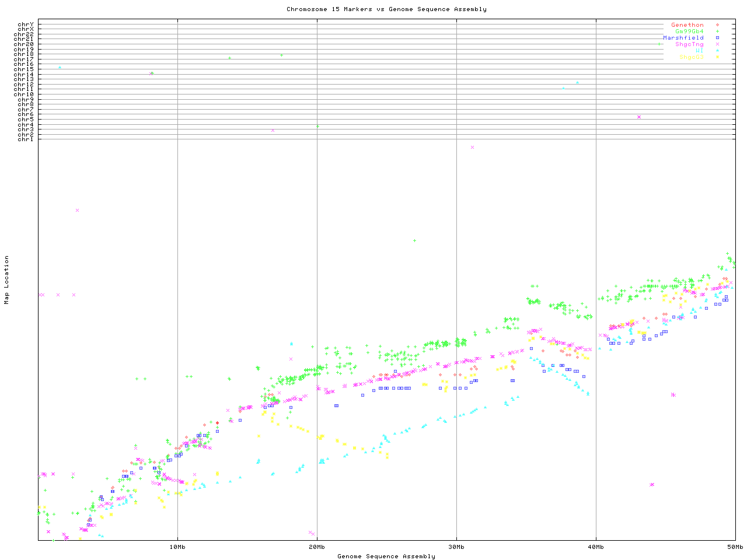Select the magenta cross on the chr5 row
The height and width of the screenshot is (560, 747).
point(639,117)
